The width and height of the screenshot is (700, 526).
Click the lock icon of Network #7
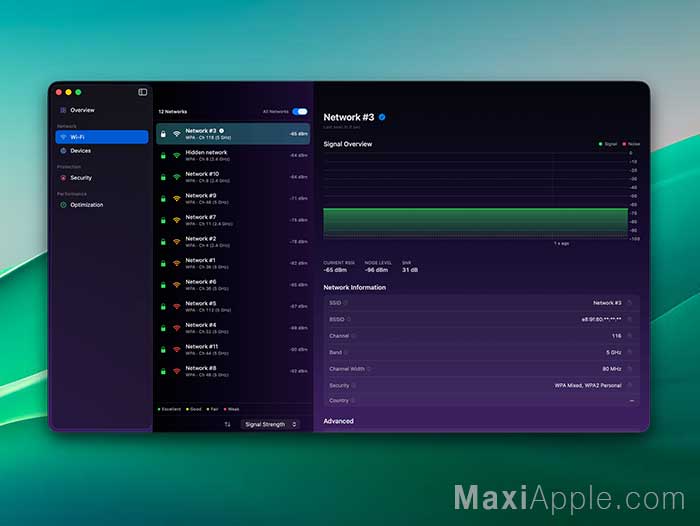163,220
